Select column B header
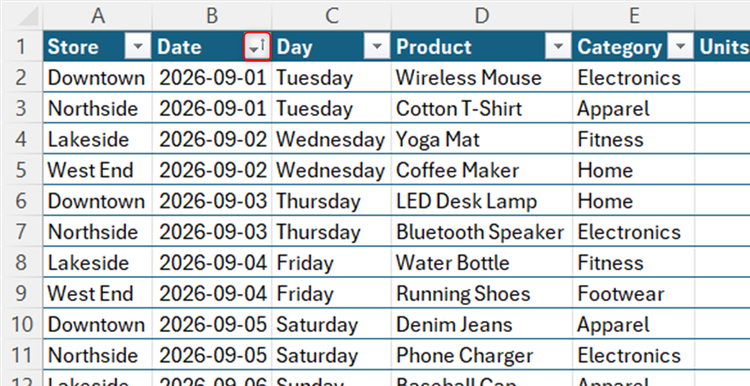 tap(212, 16)
